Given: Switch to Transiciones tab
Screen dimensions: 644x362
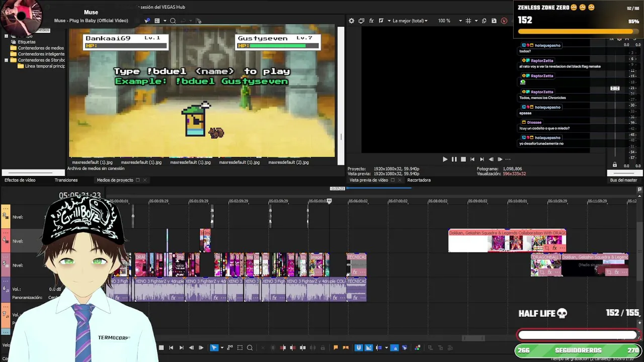Looking at the screenshot, I should pos(66,180).
